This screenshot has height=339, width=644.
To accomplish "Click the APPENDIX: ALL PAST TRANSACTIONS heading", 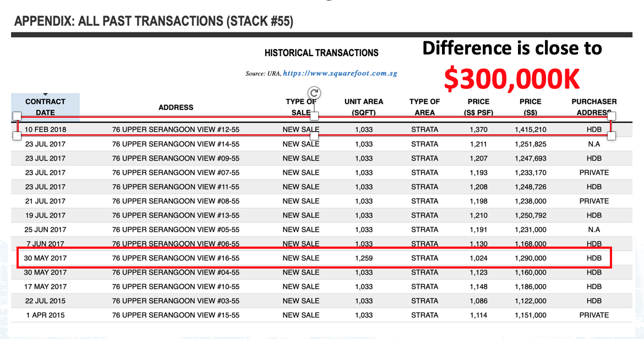I will point(154,22).
